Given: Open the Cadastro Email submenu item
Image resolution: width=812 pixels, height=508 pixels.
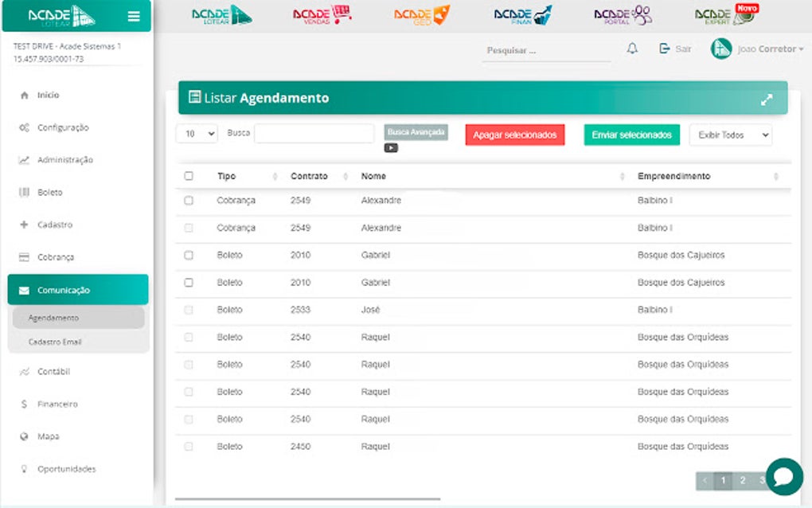Looking at the screenshot, I should (55, 342).
